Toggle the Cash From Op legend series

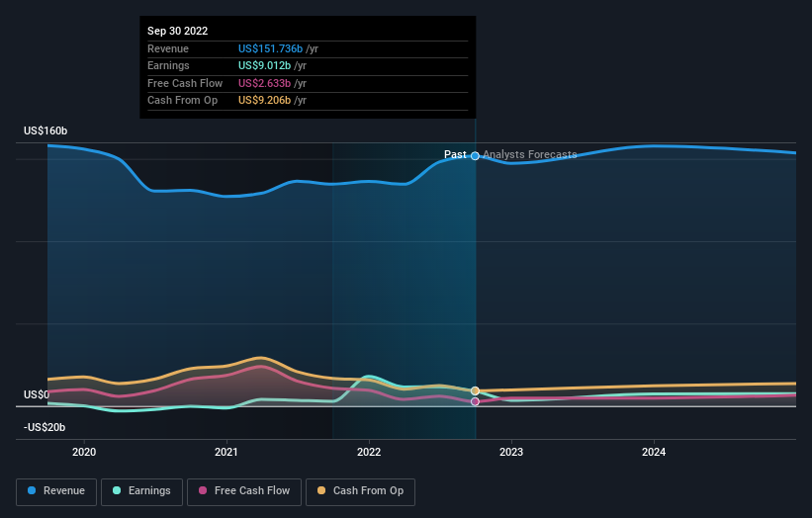pyautogui.click(x=360, y=491)
